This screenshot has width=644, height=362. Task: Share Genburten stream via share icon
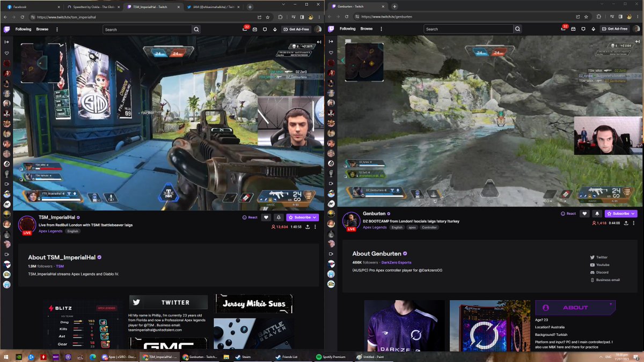point(626,223)
